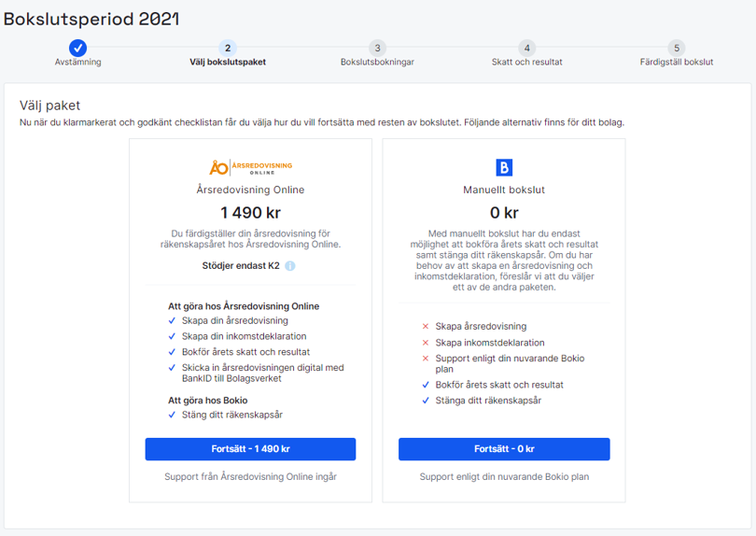Open step 4 Skatt och resultat circle
This screenshot has width=756, height=536.
[x=527, y=48]
